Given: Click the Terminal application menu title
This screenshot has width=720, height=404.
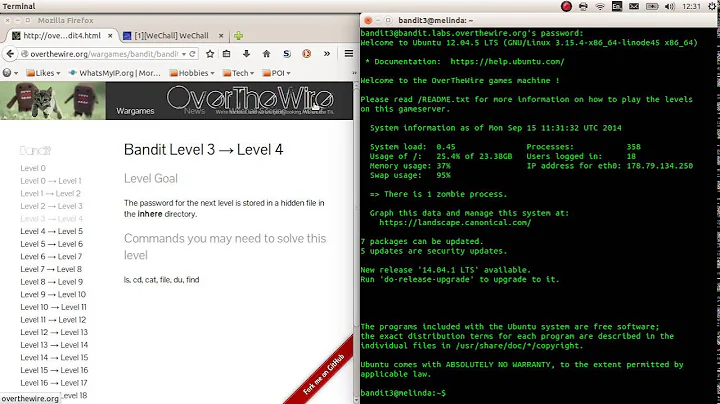Looking at the screenshot, I should (19, 6).
